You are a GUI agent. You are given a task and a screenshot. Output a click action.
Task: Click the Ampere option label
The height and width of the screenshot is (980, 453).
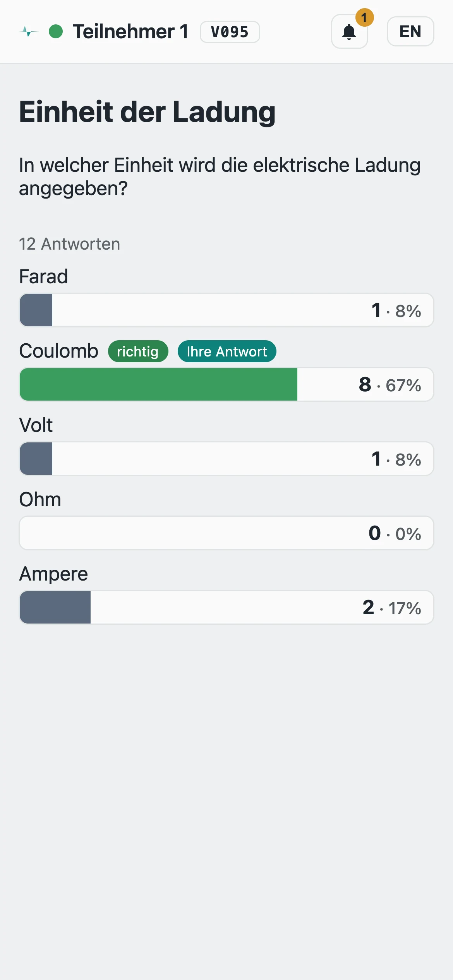coord(54,574)
